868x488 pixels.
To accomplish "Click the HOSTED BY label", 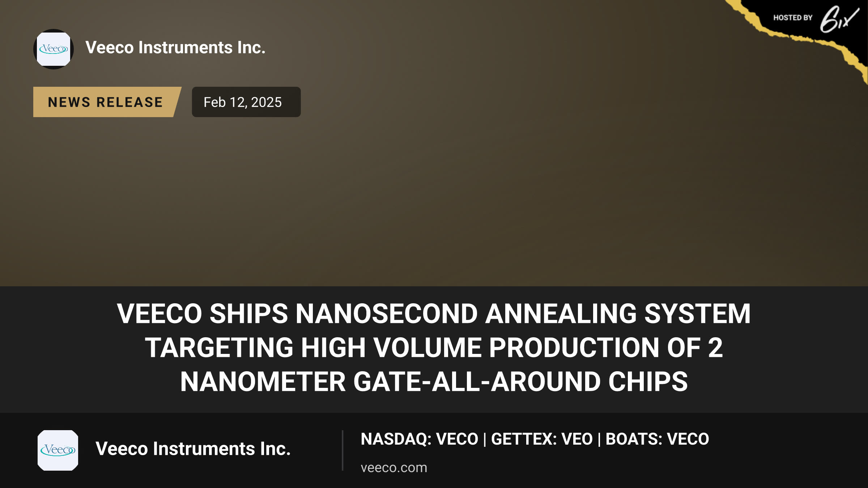I will pos(793,18).
